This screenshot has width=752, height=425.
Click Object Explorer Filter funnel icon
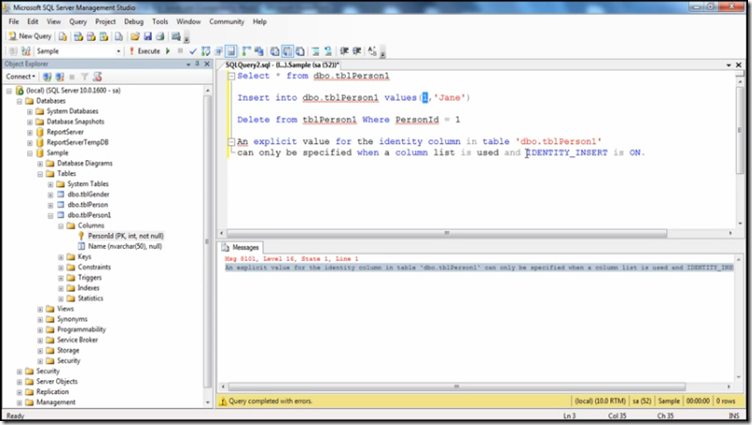[x=84, y=77]
